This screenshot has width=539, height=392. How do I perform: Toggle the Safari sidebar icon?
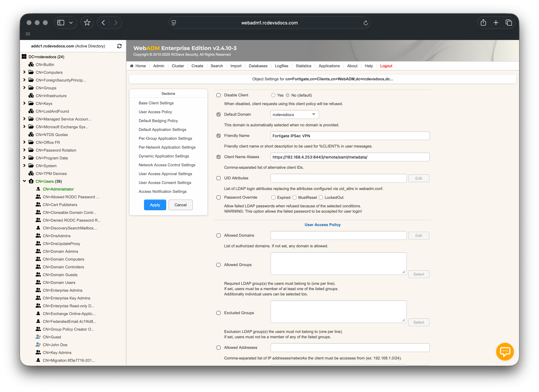[x=61, y=23]
